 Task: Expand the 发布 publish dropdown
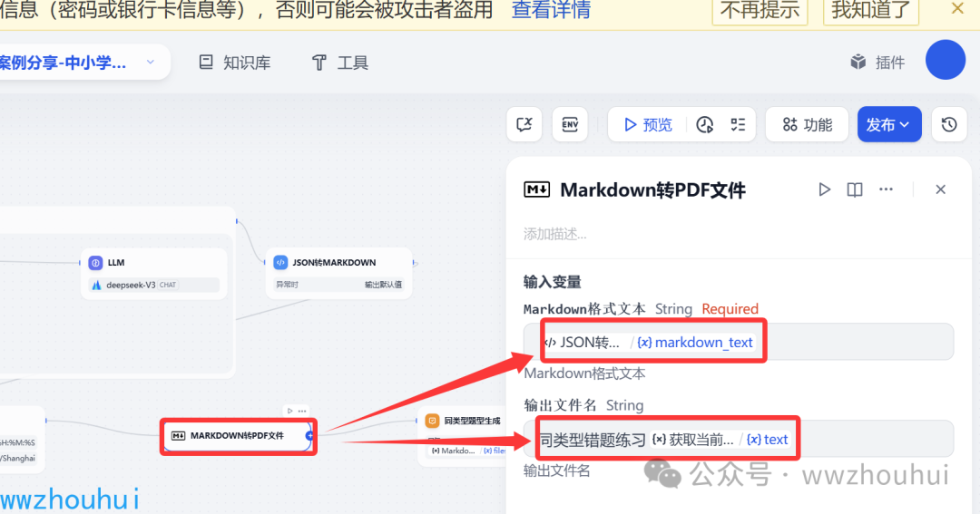pos(888,124)
